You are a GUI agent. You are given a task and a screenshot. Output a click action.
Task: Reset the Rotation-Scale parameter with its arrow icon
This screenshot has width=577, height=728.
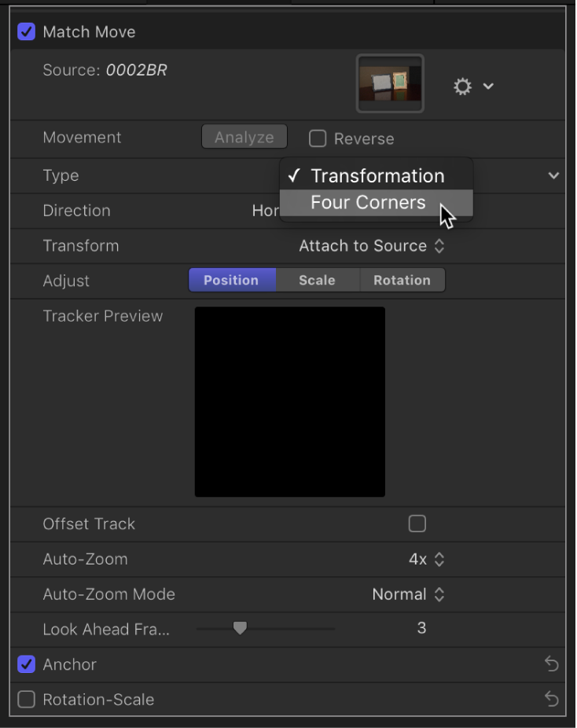tap(551, 700)
